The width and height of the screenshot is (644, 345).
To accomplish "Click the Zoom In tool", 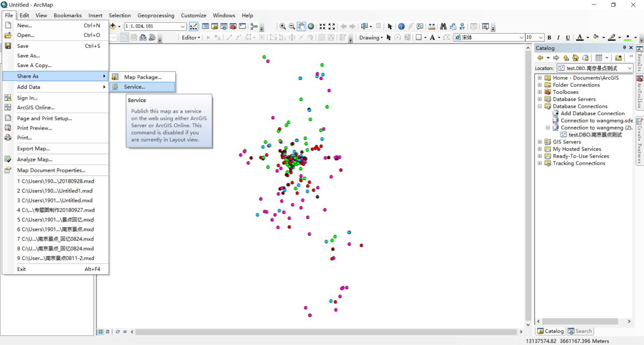I will (x=283, y=26).
